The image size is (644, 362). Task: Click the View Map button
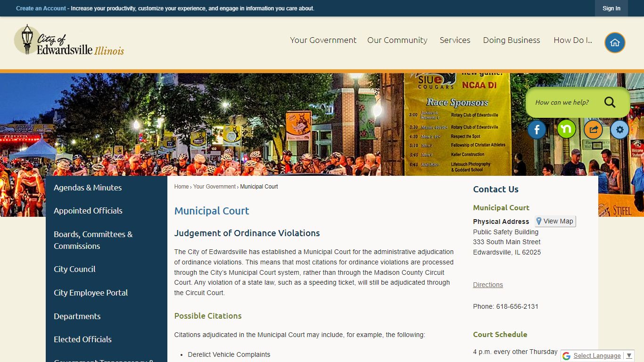[x=555, y=221]
